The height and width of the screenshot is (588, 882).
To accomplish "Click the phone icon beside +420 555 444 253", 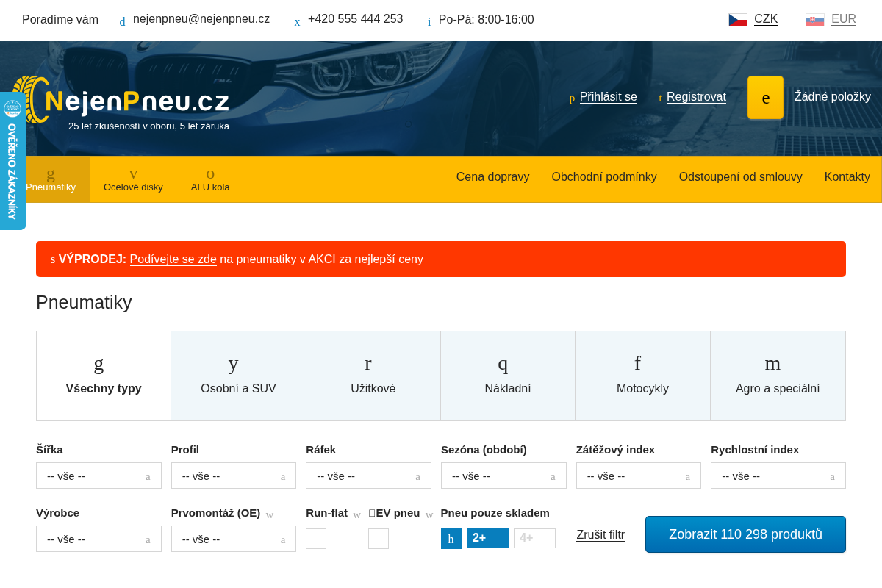I will coord(297,21).
